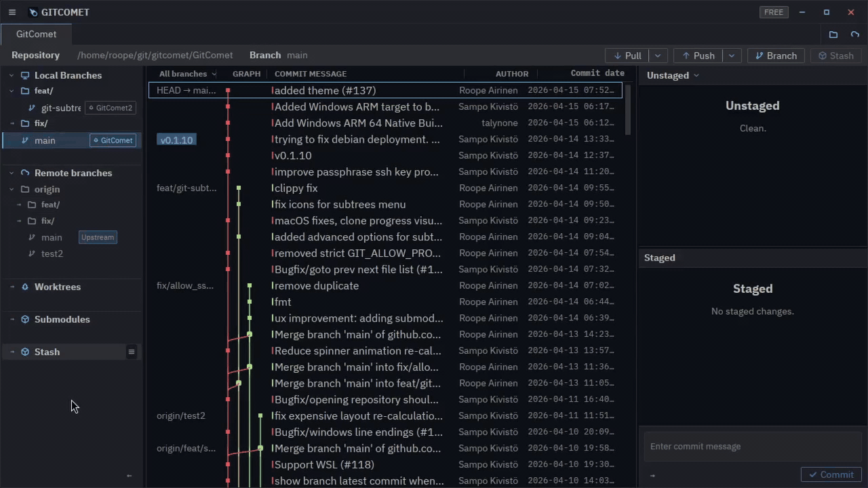Click the Pull button
This screenshot has width=868, height=488.
coord(627,56)
